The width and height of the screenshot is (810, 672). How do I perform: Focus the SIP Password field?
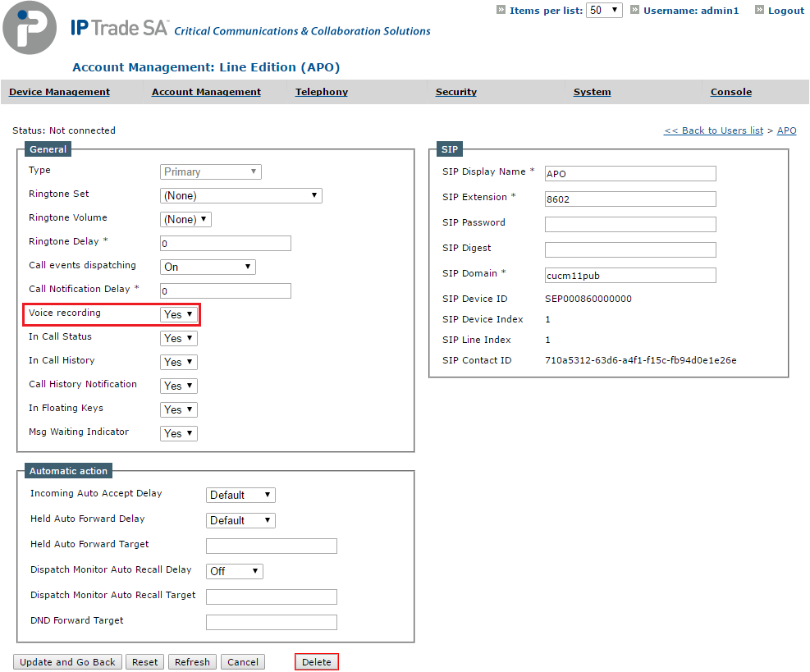pyautogui.click(x=630, y=224)
